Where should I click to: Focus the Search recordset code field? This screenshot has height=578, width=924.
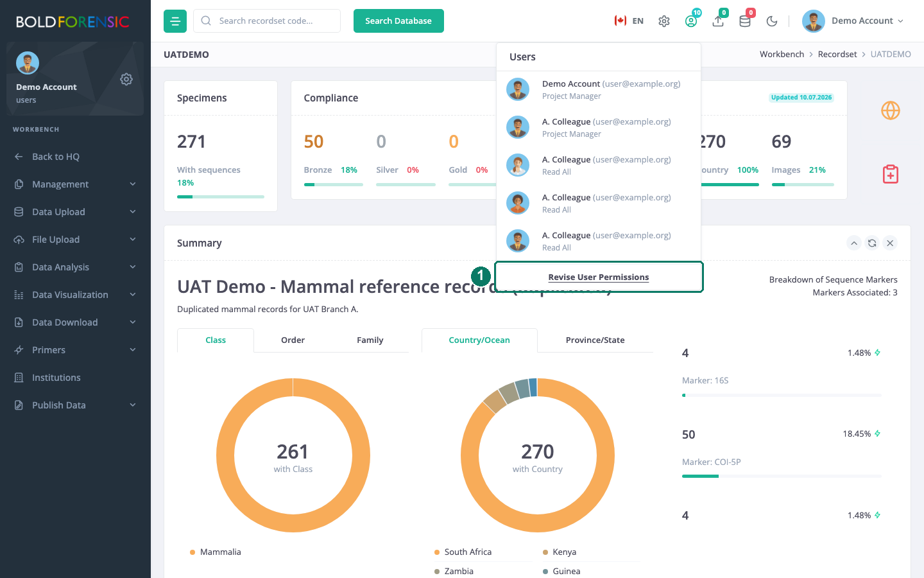click(267, 21)
